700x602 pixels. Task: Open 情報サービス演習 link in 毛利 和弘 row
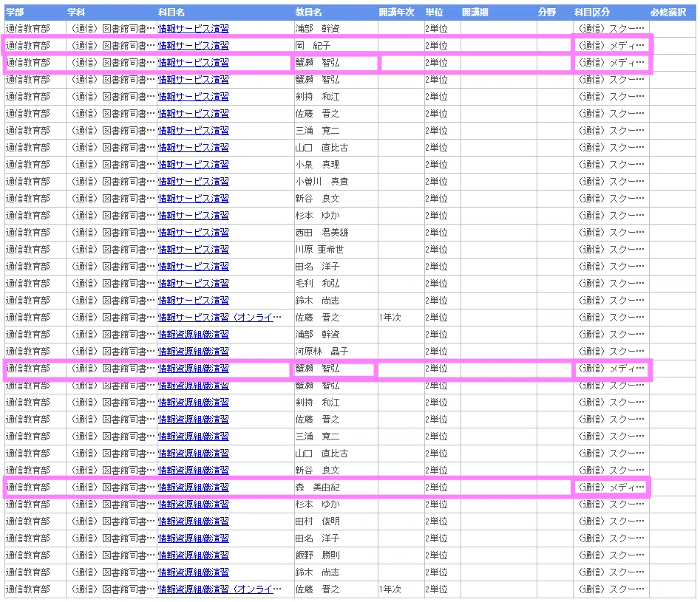(194, 284)
